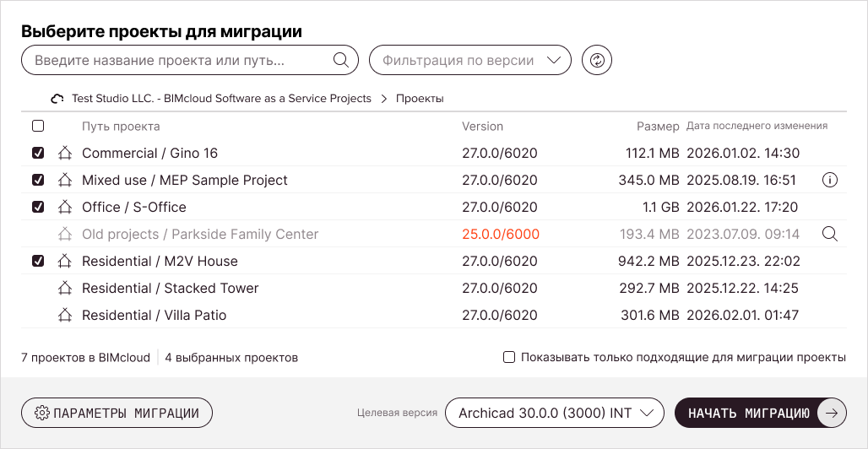
Task: Click the project icon beside Commercial / Gino 16
Action: [65, 153]
